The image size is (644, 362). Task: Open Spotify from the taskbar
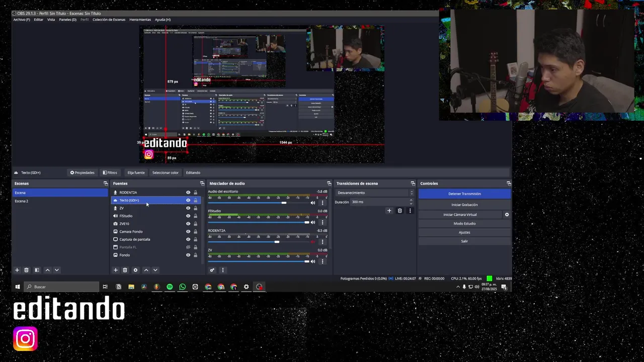[170, 287]
